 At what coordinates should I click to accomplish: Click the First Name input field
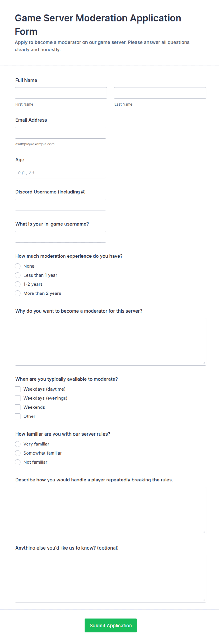pos(61,93)
